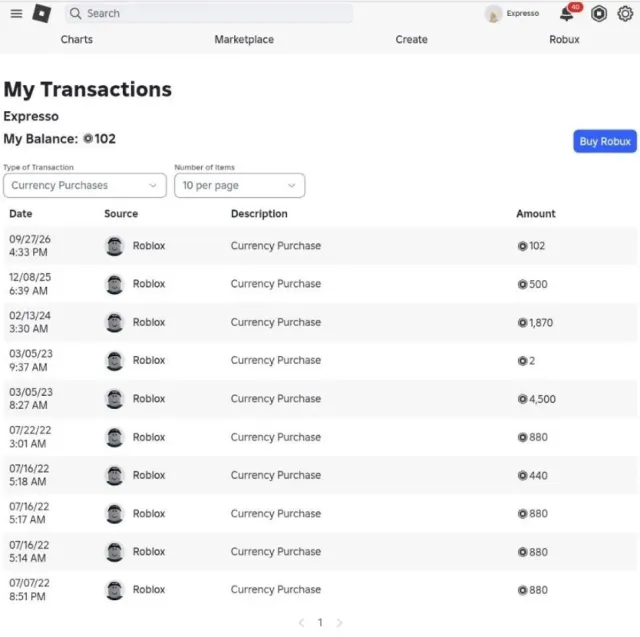Click the Expresso profile avatar

pyautogui.click(x=493, y=14)
